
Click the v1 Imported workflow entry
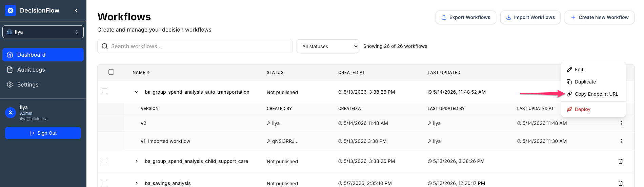click(165, 141)
